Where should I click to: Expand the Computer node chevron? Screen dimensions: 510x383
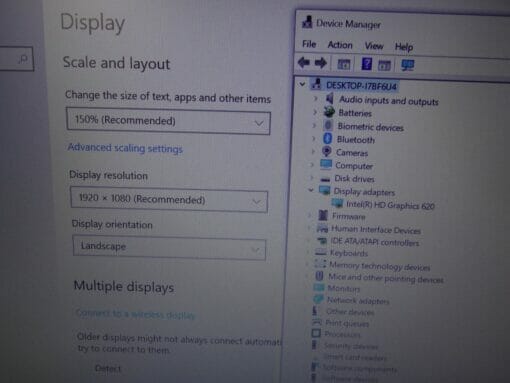(312, 165)
